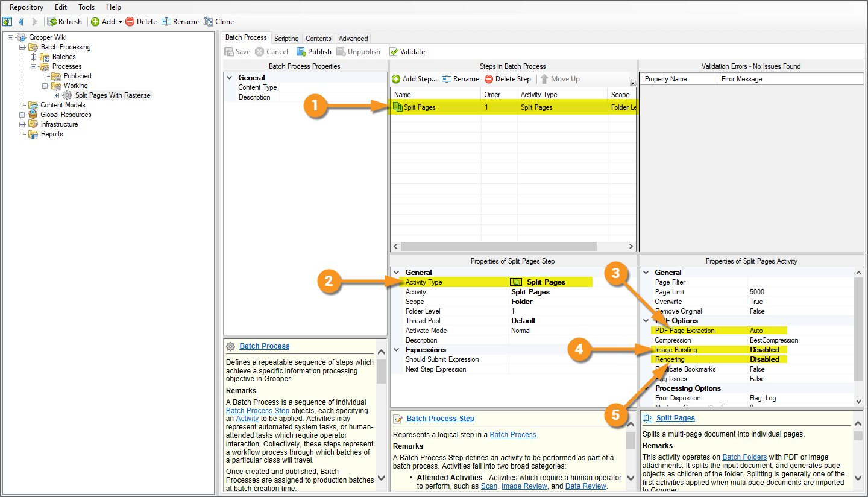Switch to the Contents tab
Screen dimensions: 868x497
pos(318,39)
